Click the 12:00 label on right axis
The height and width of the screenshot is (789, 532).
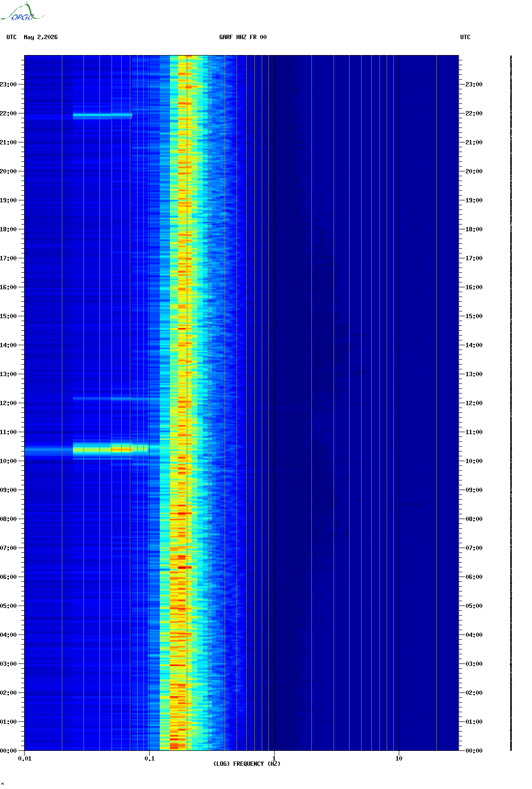[x=474, y=403]
